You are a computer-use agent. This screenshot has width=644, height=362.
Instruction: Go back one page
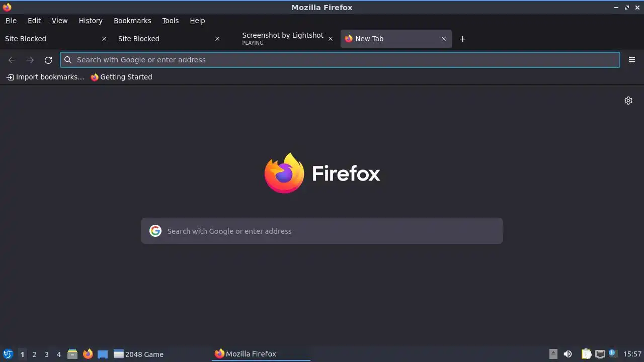click(x=12, y=60)
